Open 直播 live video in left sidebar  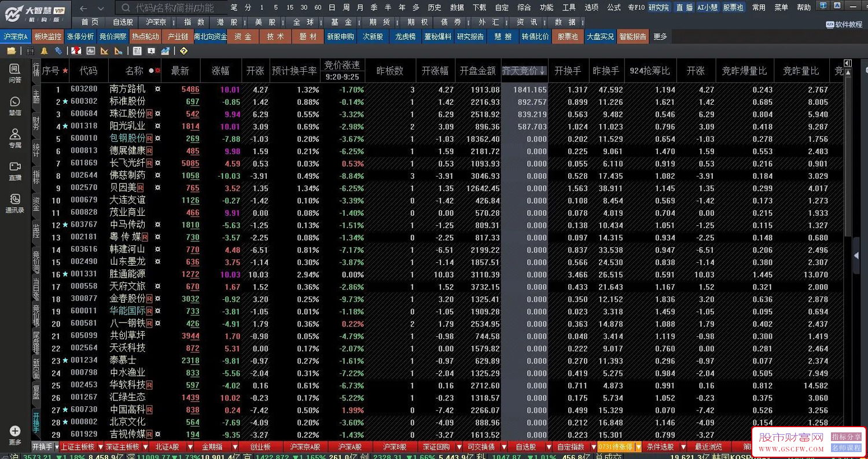[15, 171]
